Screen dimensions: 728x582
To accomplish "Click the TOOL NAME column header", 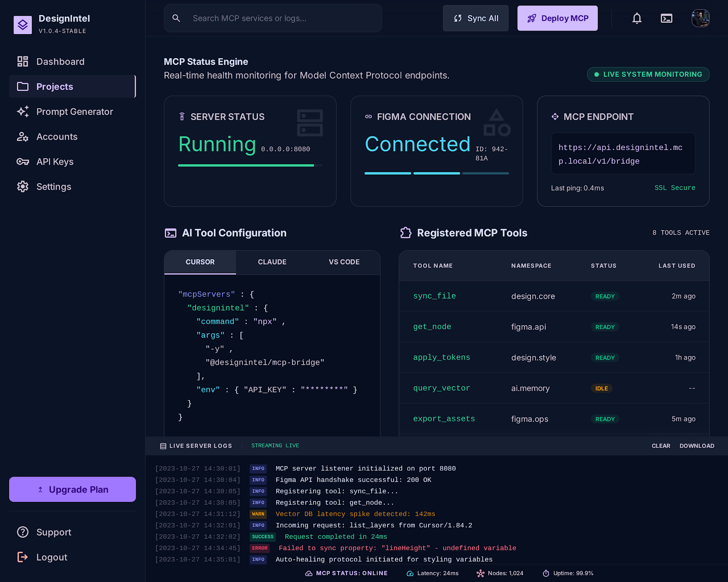I will 433,266.
